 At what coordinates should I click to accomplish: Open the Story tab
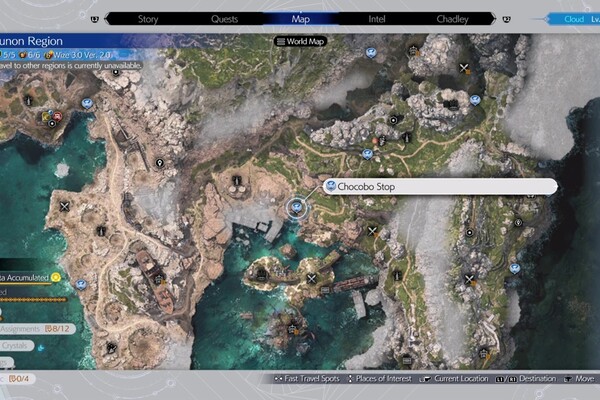tap(148, 19)
